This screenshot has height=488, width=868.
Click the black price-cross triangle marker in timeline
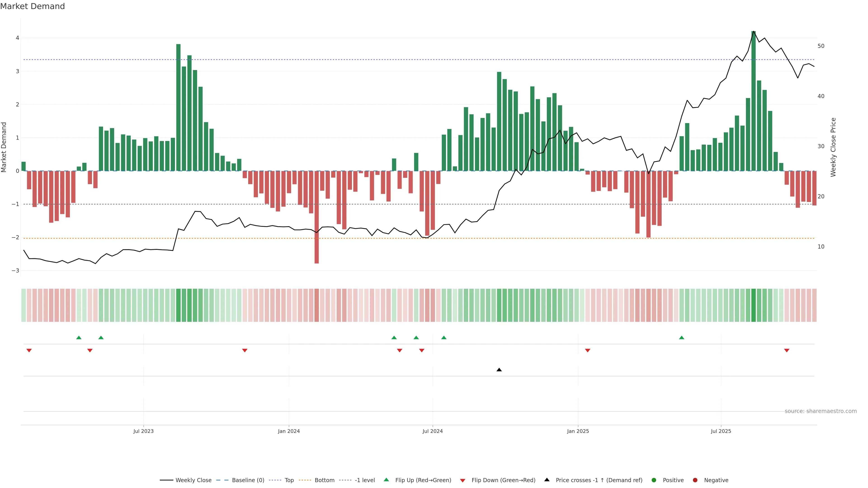499,370
